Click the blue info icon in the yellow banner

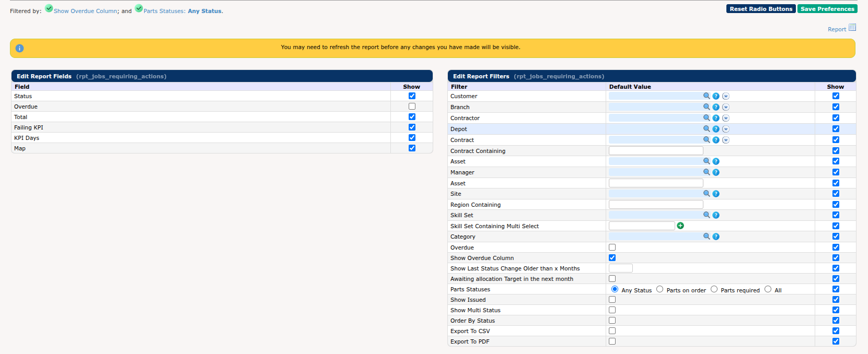[x=19, y=48]
